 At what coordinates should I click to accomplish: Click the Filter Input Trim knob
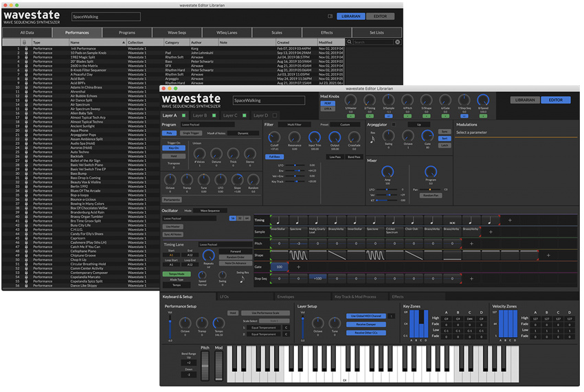click(315, 137)
